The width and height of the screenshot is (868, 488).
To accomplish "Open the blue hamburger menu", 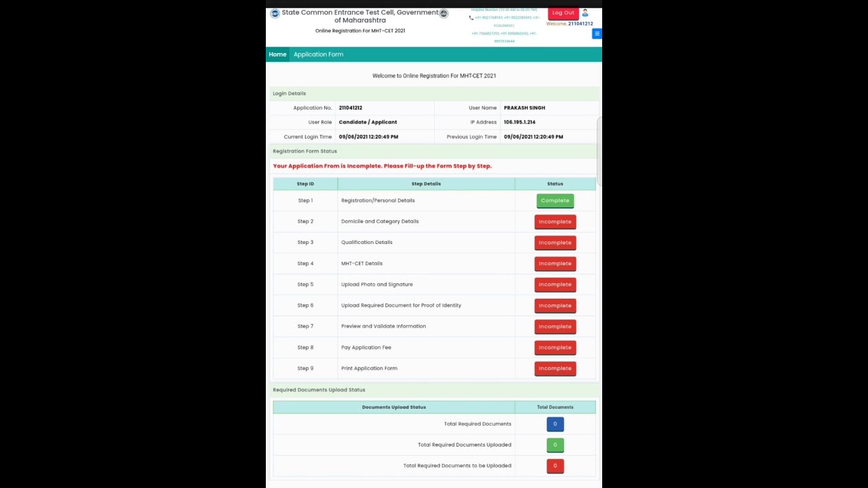I will pos(597,34).
